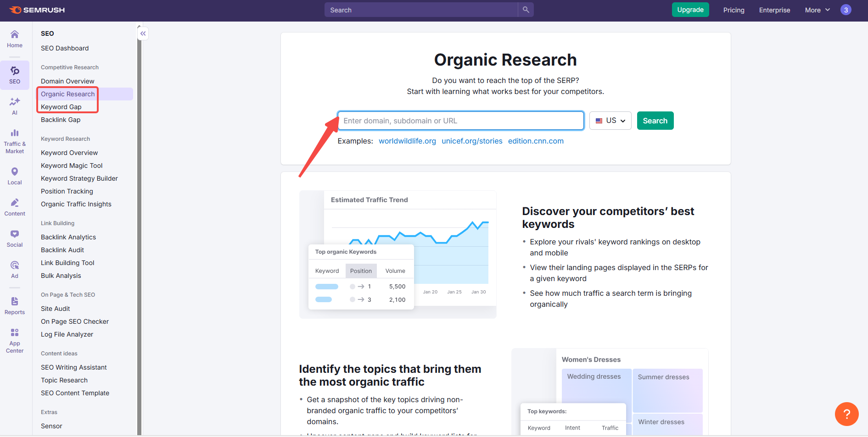The image size is (868, 437).
Task: Open the Pricing page
Action: click(733, 10)
